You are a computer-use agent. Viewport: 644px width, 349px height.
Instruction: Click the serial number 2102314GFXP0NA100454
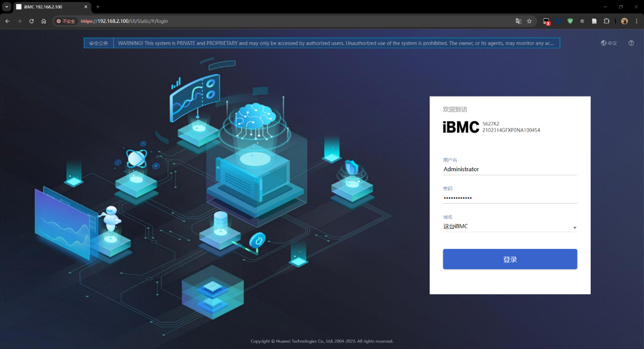coord(511,130)
